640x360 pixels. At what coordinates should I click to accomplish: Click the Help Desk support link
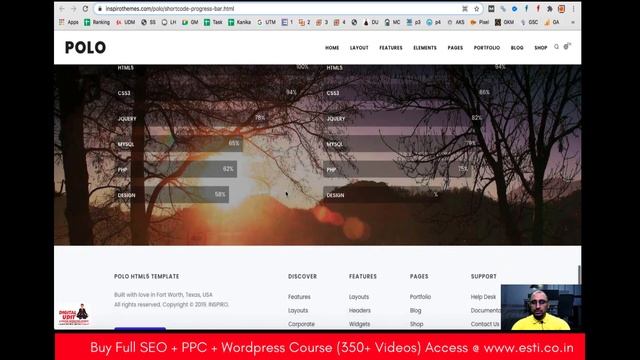pyautogui.click(x=483, y=297)
